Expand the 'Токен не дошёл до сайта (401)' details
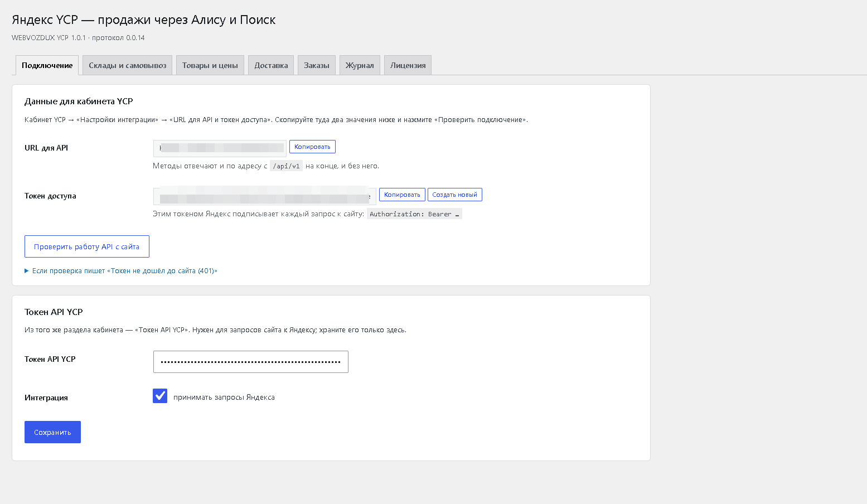 click(121, 271)
